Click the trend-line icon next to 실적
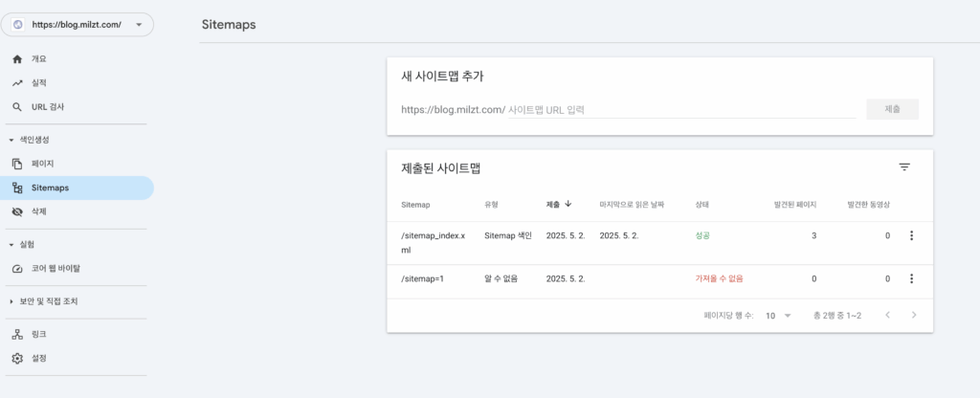980x398 pixels. point(17,83)
